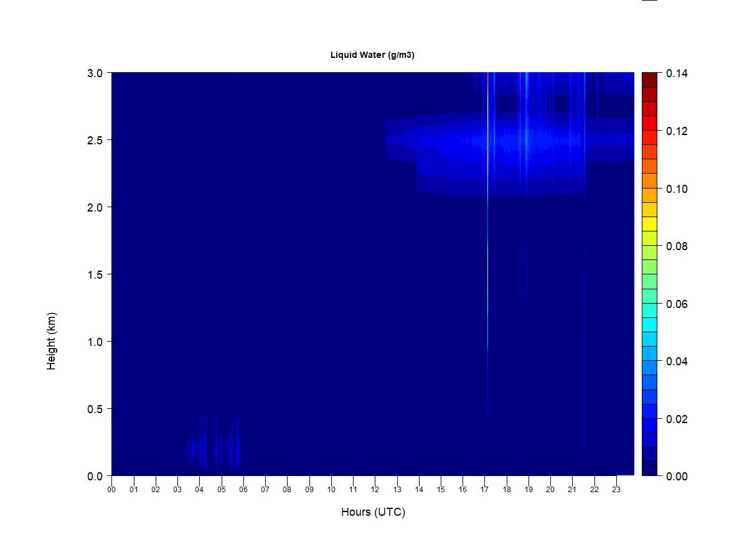
Task: Select the 17 hour tick label
Action: coord(484,489)
